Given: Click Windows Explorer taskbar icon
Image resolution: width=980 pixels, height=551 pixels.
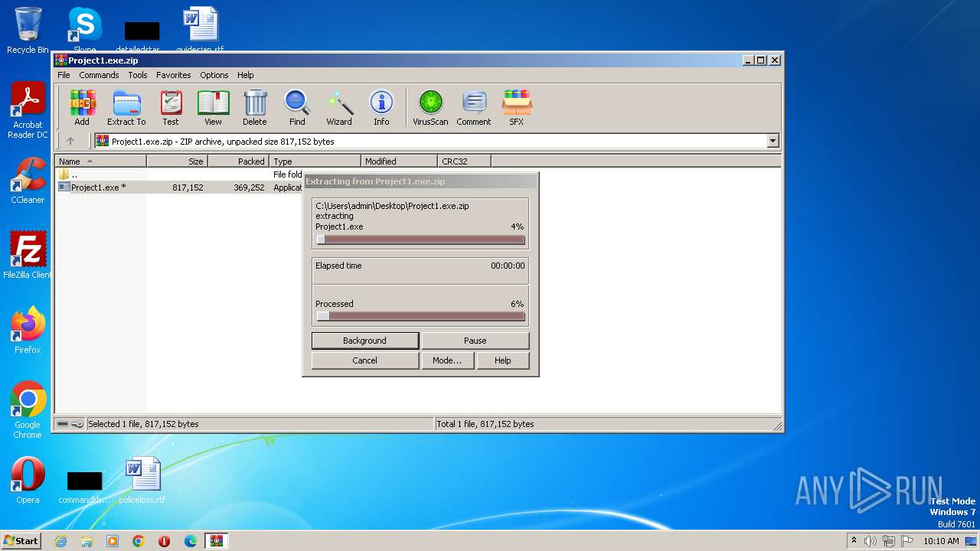Looking at the screenshot, I should (87, 541).
